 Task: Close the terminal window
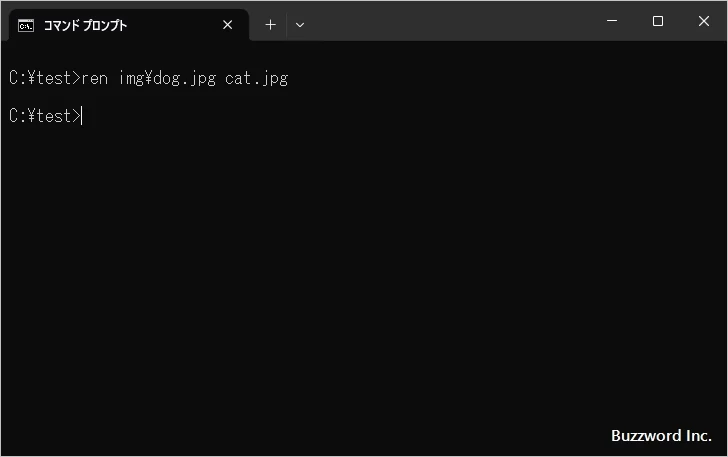[x=703, y=21]
